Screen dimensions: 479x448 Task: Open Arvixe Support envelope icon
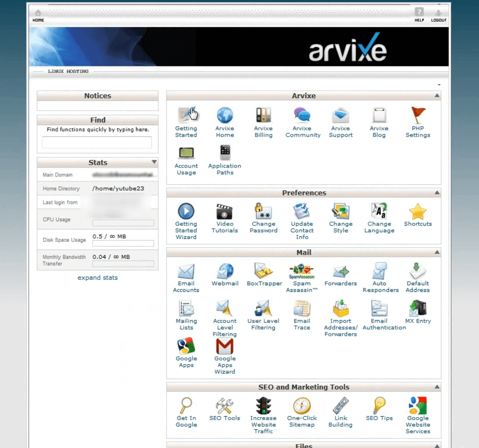tap(341, 115)
